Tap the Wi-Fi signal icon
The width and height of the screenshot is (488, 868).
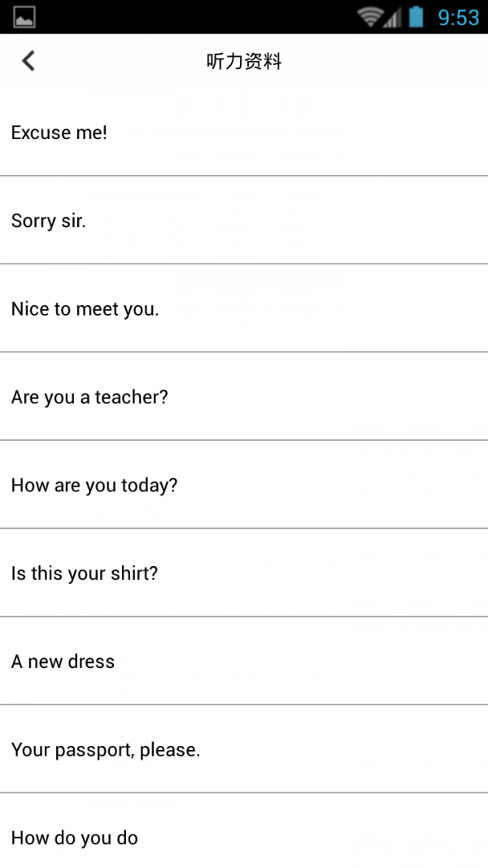[370, 16]
